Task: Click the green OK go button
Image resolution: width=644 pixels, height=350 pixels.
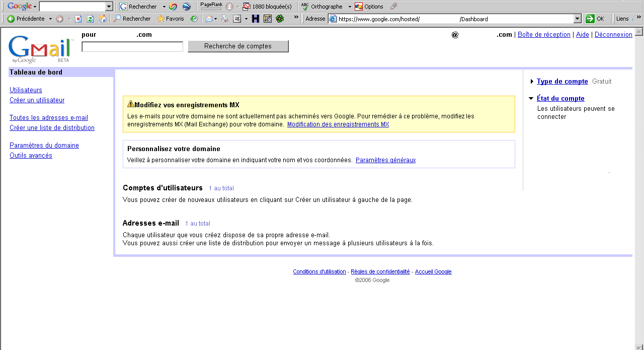Action: [595, 19]
